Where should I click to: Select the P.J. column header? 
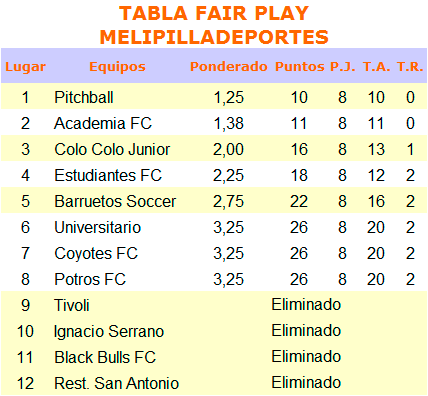click(x=343, y=66)
